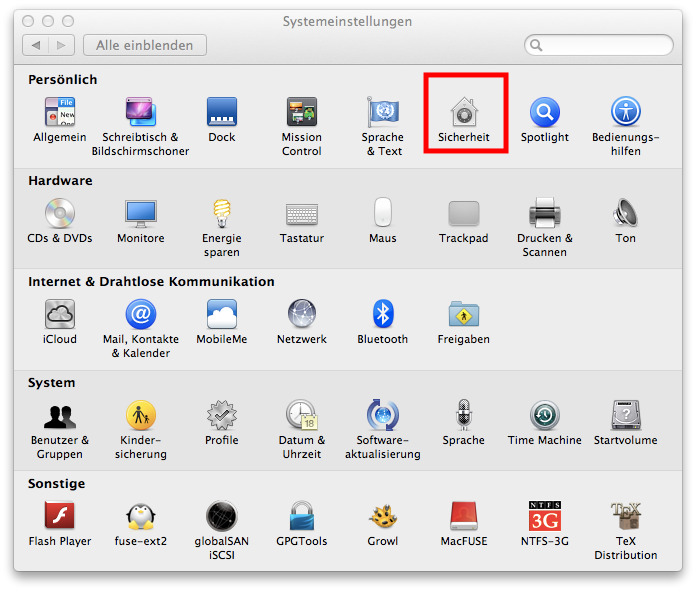Image resolution: width=696 pixels, height=591 pixels.
Task: Select the Startvolume preference icon
Action: pyautogui.click(x=626, y=415)
